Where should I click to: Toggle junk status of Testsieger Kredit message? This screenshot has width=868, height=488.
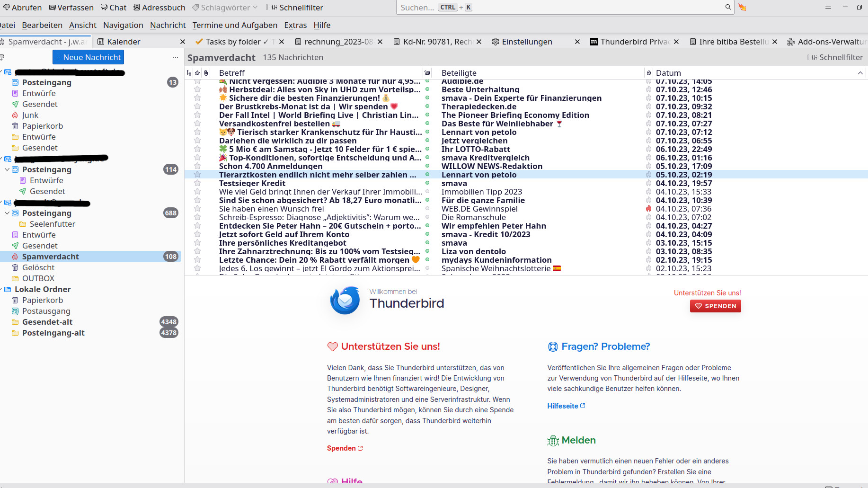648,183
